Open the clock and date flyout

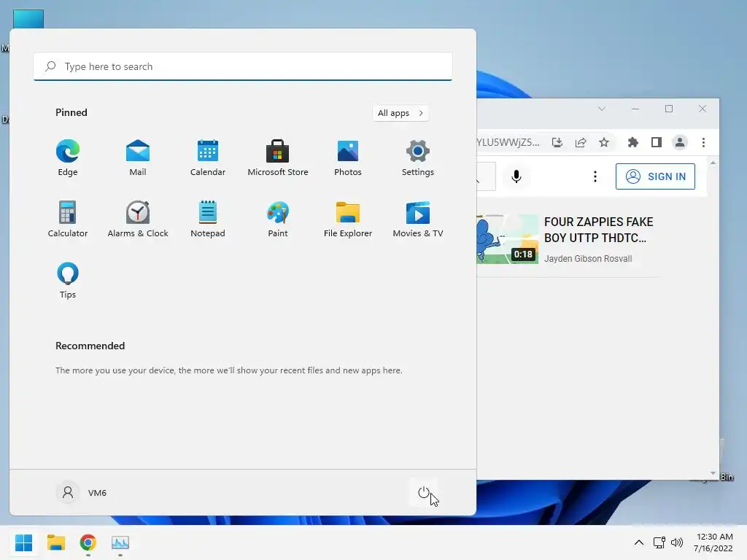tap(713, 542)
